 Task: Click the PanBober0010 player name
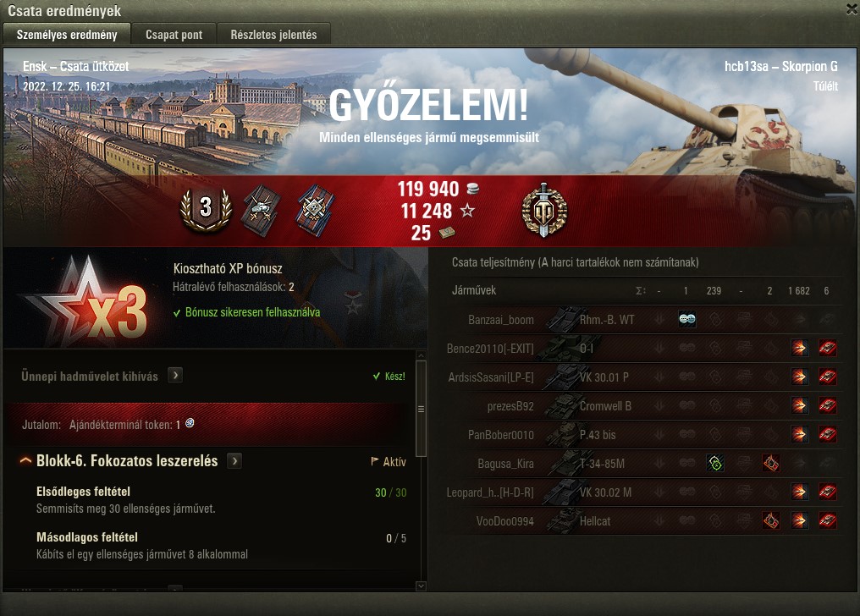tap(501, 435)
